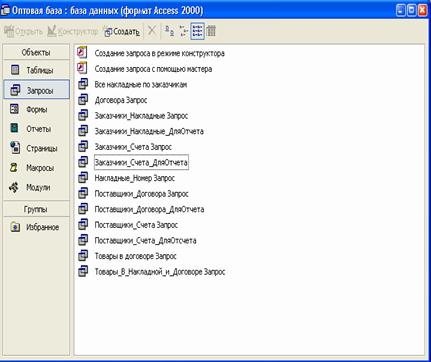Go to the Отчеты section
This screenshot has width=431, height=362.
pyautogui.click(x=37, y=128)
